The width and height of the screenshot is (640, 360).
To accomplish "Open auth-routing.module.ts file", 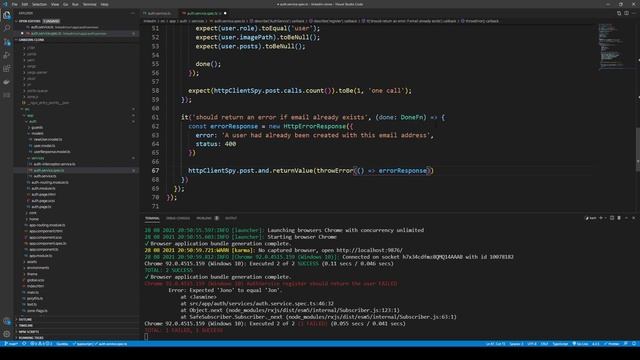I will [x=50, y=182].
